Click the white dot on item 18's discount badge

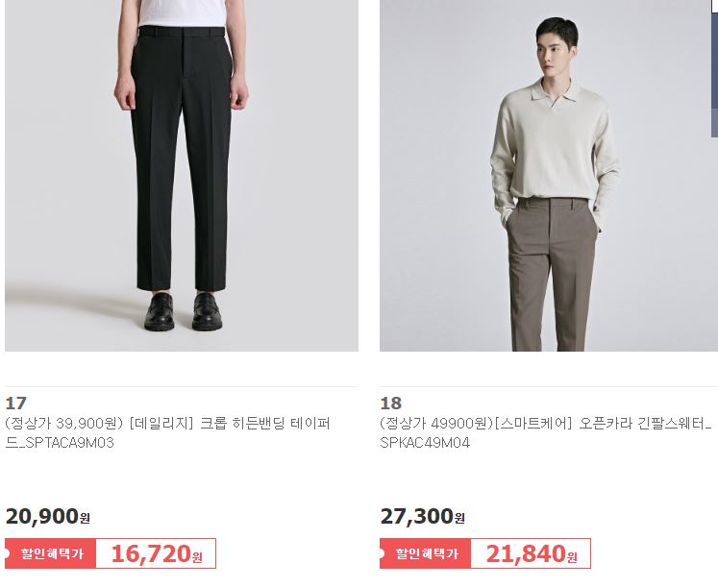382,553
